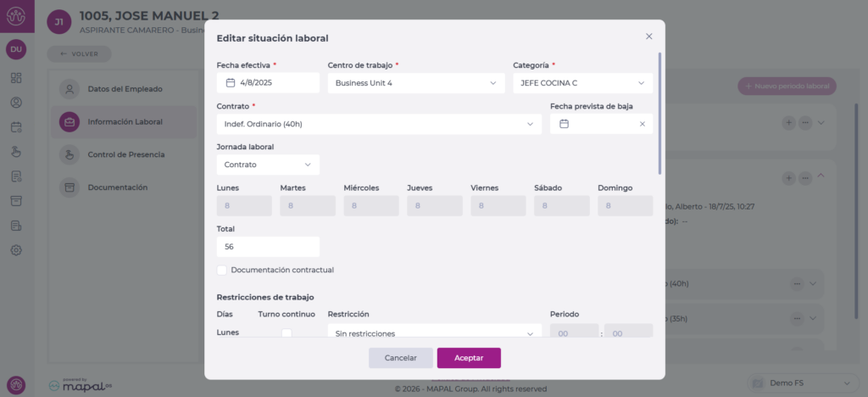Open the Contrato dropdown
Viewport: 868px width, 397px height.
(378, 124)
